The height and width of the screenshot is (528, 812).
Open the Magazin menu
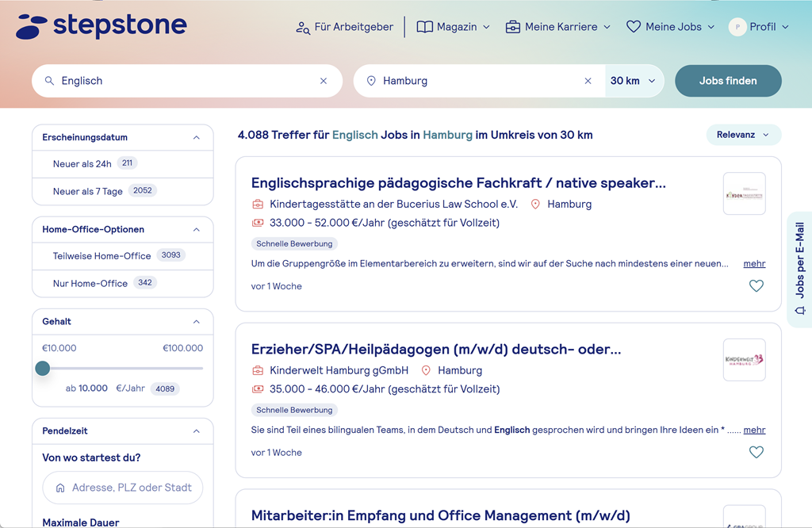click(x=454, y=27)
